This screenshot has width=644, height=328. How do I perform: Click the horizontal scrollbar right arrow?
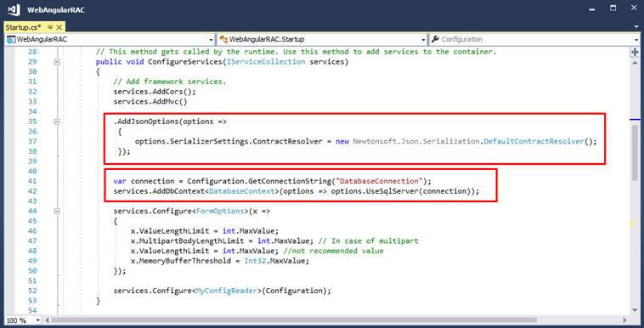click(x=624, y=320)
